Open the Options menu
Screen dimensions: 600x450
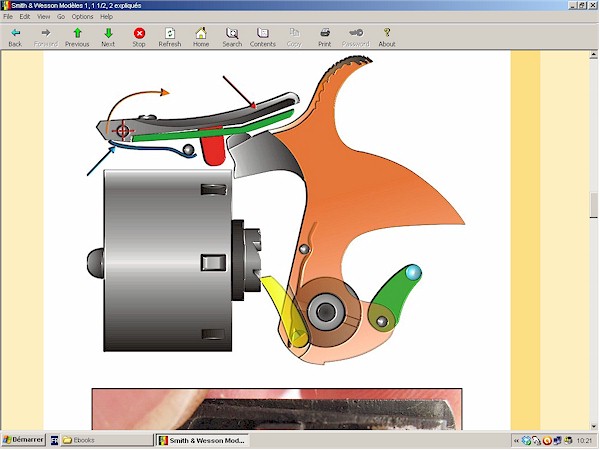[x=82, y=17]
